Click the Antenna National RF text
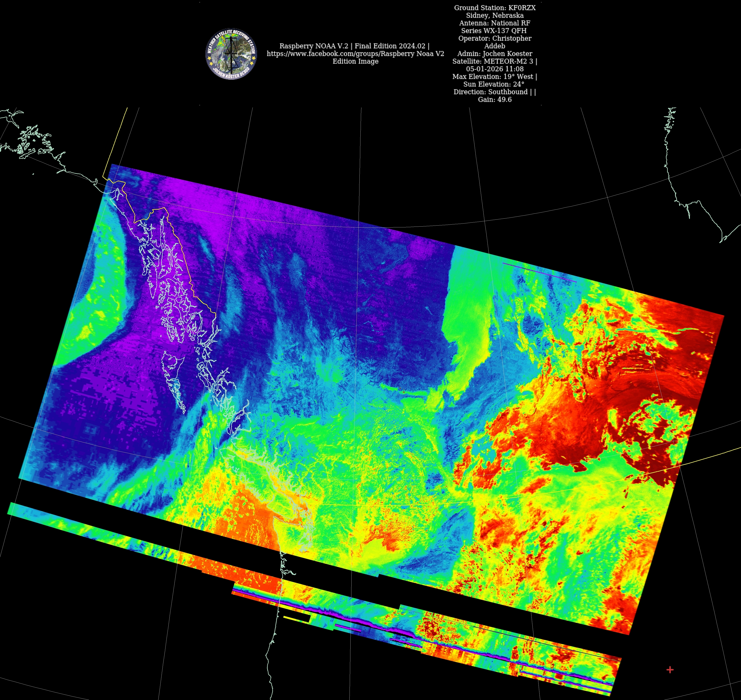The height and width of the screenshot is (700, 741). (x=495, y=23)
